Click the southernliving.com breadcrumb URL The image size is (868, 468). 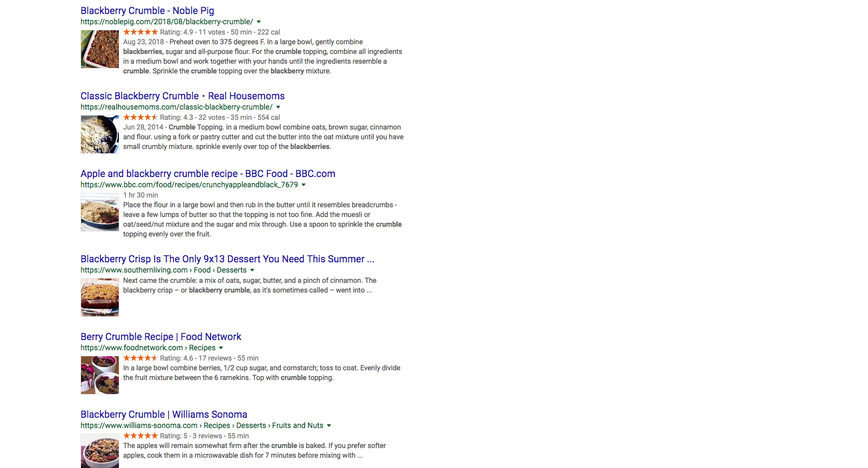point(164,270)
